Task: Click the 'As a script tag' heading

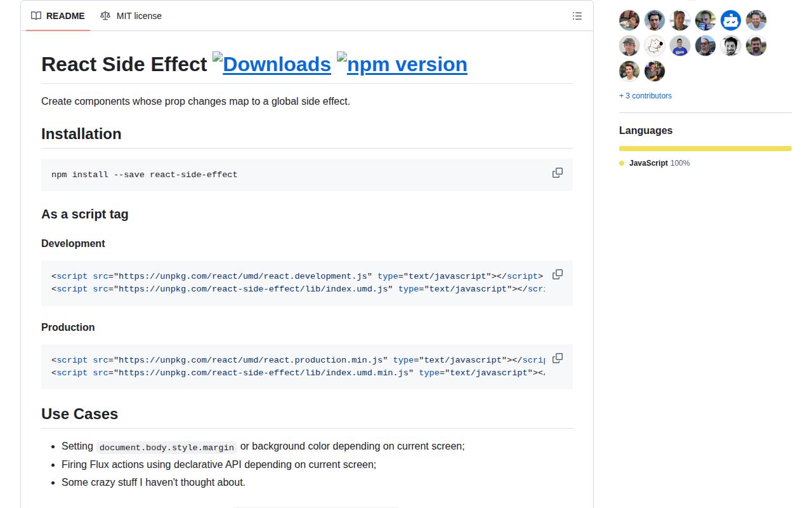Action: coord(85,214)
